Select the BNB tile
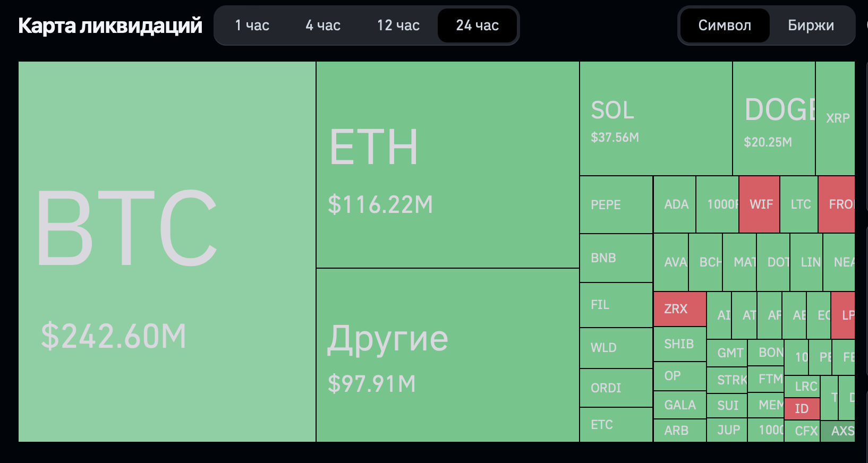Screen dimensions: 868x463 point(616,258)
